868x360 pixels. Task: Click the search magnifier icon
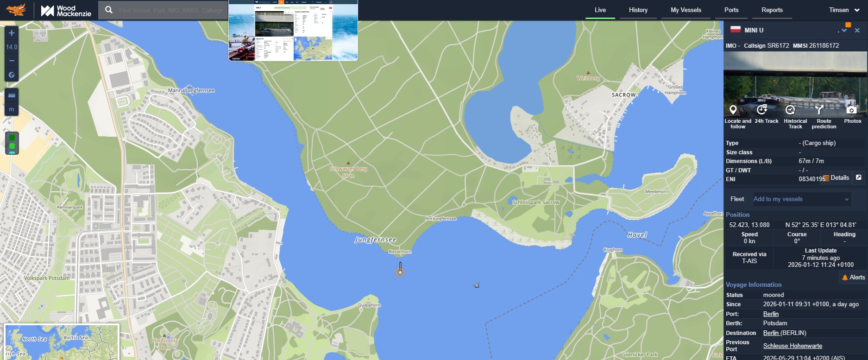(109, 10)
